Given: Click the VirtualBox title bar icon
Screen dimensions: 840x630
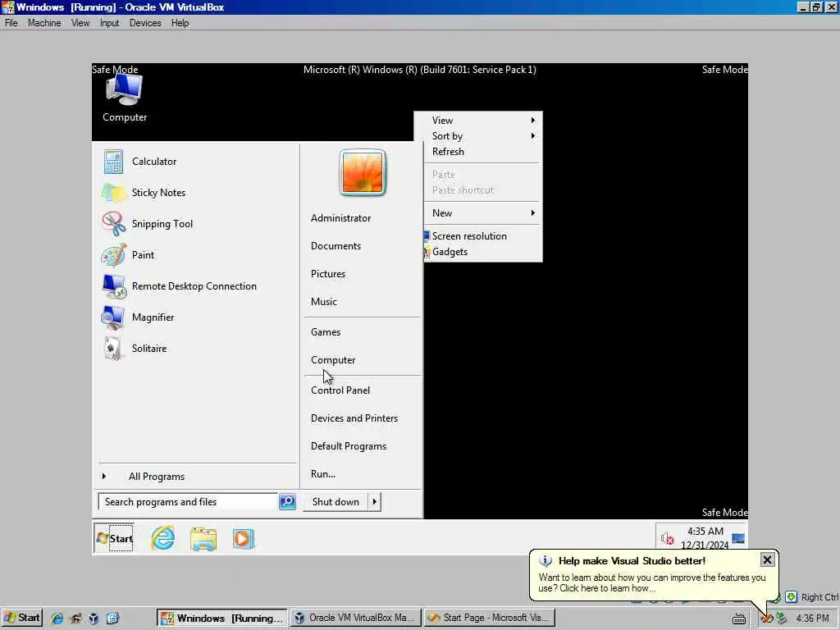Looking at the screenshot, I should coord(7,7).
